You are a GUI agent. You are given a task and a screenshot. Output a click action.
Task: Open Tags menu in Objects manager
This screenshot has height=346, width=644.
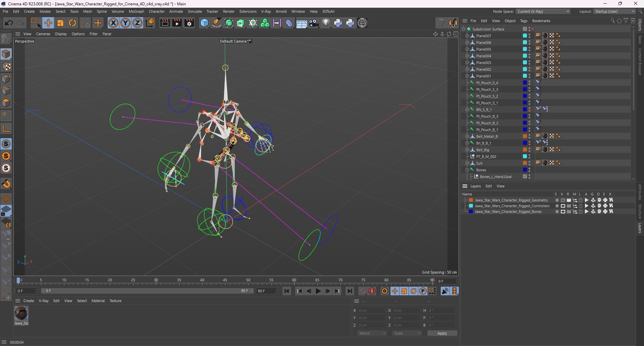[x=524, y=21]
